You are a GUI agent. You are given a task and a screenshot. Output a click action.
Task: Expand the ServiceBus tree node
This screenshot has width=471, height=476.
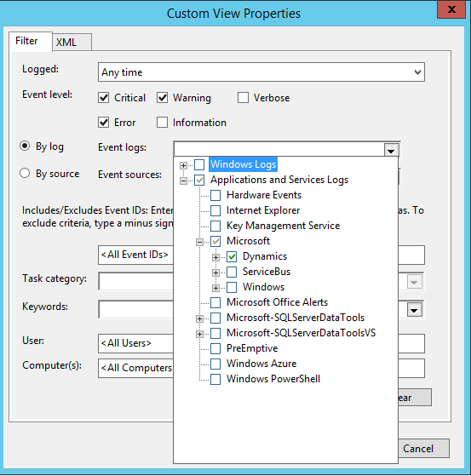(x=215, y=272)
